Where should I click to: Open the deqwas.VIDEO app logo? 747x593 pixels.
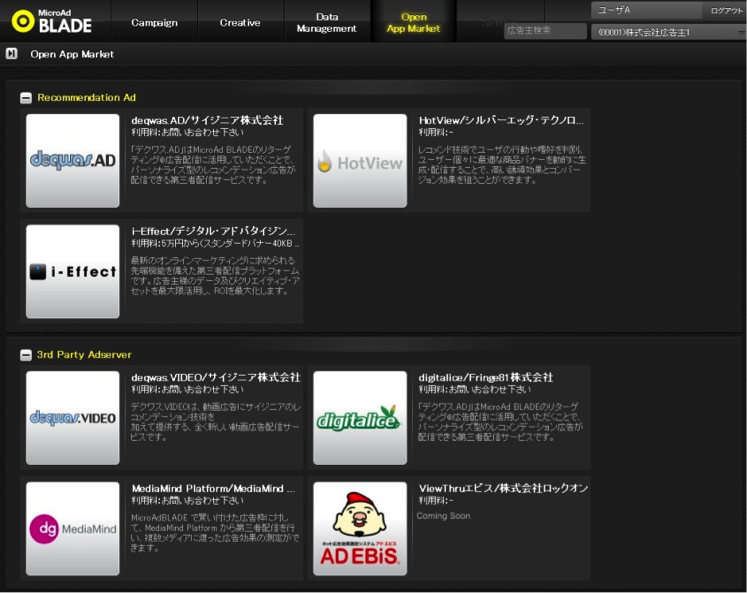[73, 418]
